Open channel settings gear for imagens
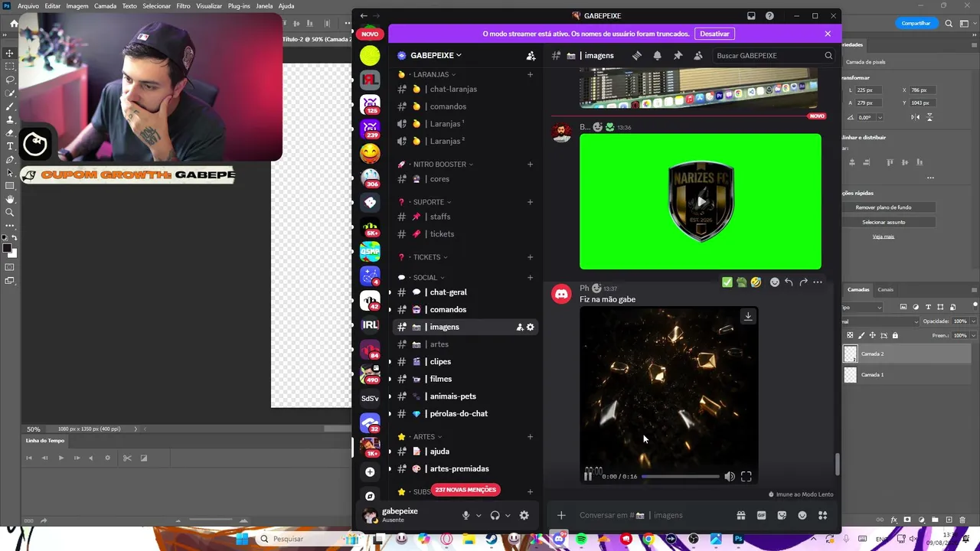 530,328
